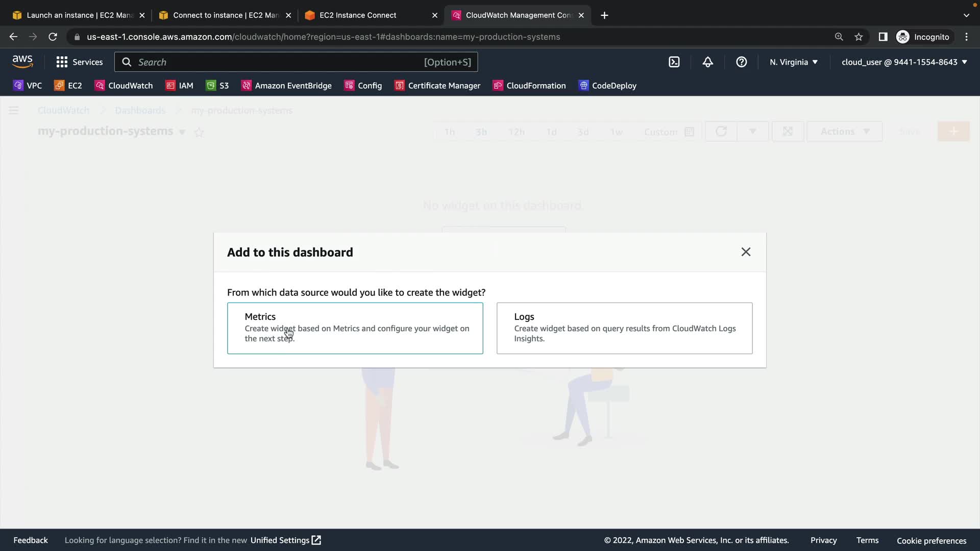Viewport: 980px width, 551px height.
Task: Expand the N. Virginia region dropdown
Action: tap(793, 62)
